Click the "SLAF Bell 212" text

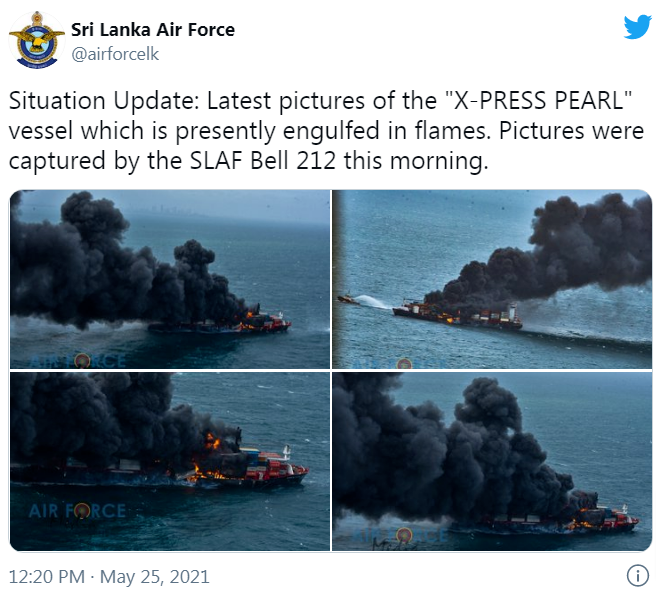coord(263,161)
